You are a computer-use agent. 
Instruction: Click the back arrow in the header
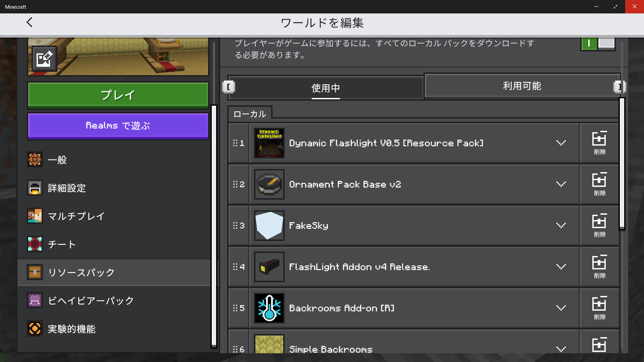(30, 22)
